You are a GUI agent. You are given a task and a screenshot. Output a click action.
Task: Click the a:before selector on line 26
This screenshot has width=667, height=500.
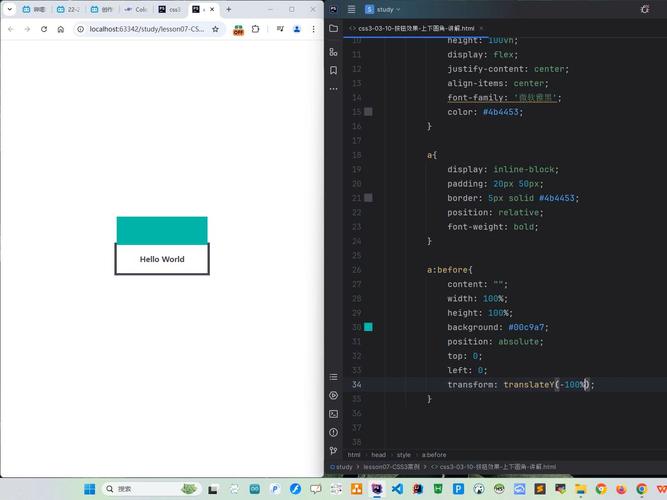[x=448, y=270]
